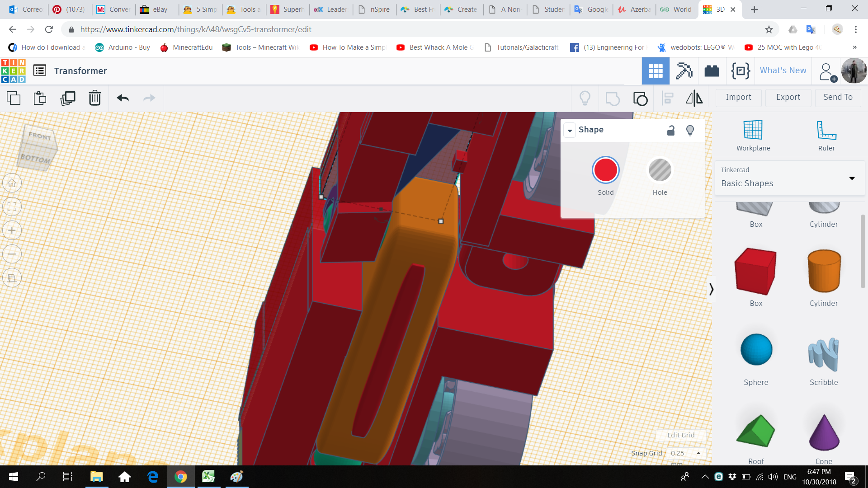The width and height of the screenshot is (868, 488).
Task: Open the Bricks view icon
Action: [x=712, y=71]
